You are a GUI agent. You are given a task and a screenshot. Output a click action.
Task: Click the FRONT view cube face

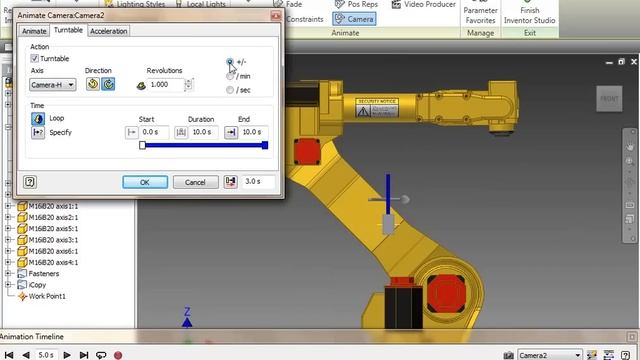609,98
